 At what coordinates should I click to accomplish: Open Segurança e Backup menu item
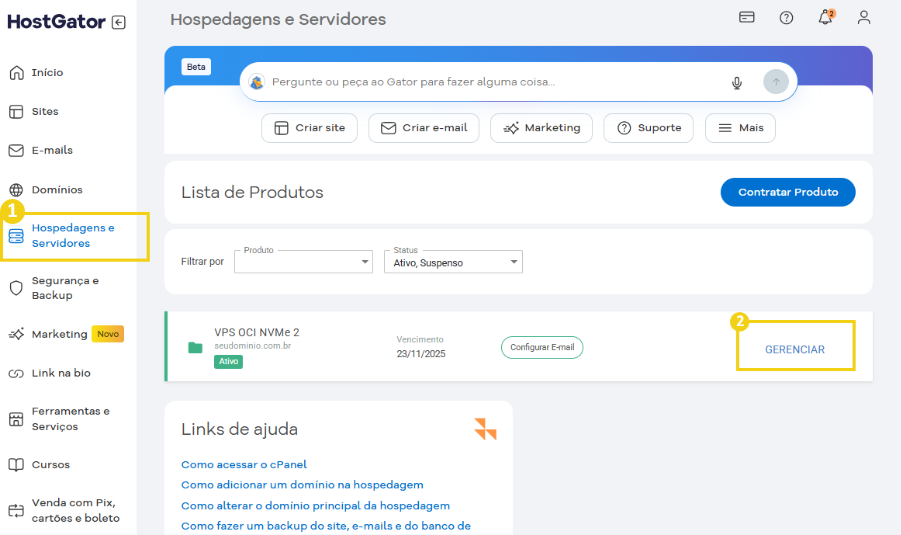click(x=65, y=288)
